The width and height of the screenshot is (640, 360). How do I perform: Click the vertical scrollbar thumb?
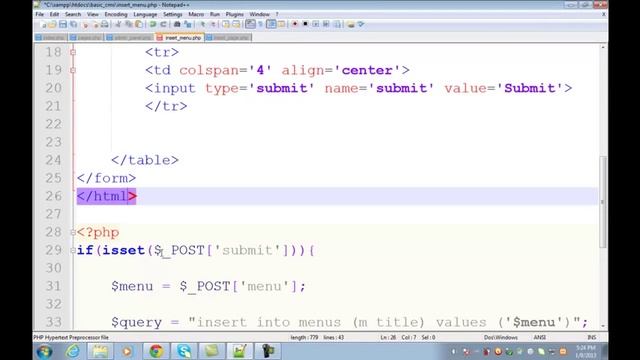coord(603,202)
